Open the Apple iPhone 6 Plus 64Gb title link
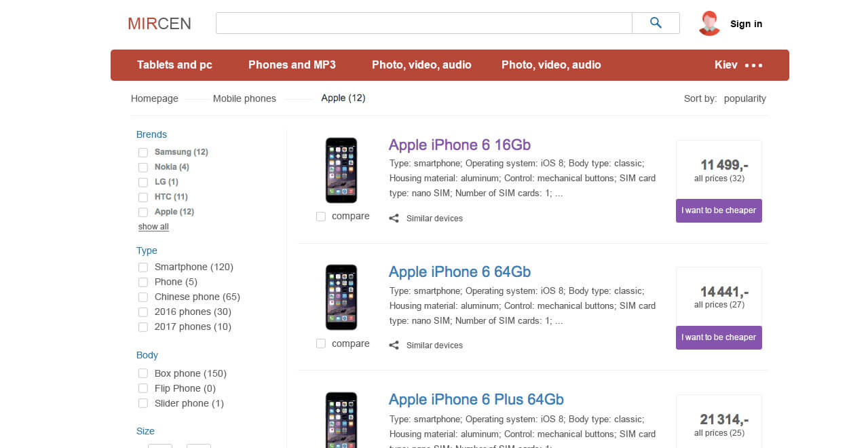 coord(476,399)
